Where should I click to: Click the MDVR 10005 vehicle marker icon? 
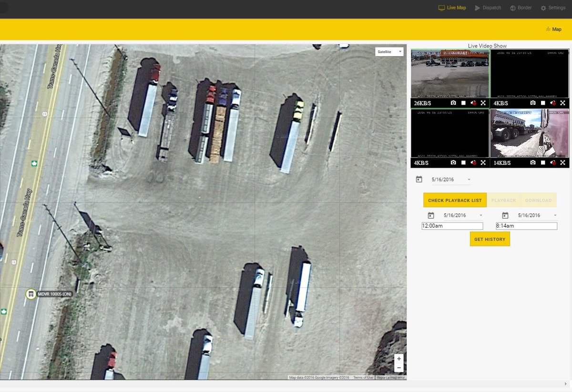click(31, 294)
